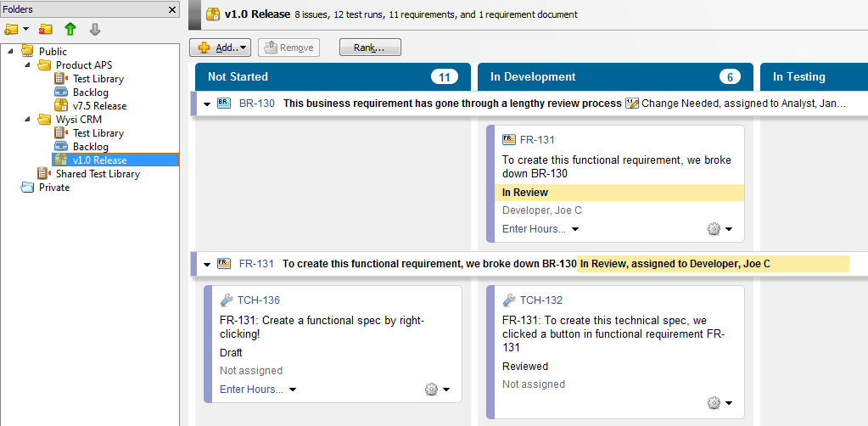Click the delete folder icon
868x426 pixels.
[x=46, y=30]
